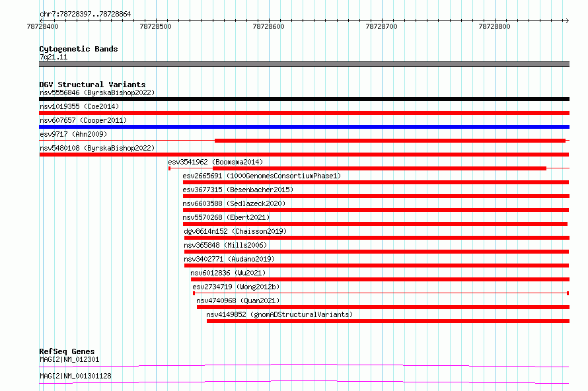Open esv2734719 (Wong2012b) label
This screenshot has height=391, width=588.
click(236, 287)
